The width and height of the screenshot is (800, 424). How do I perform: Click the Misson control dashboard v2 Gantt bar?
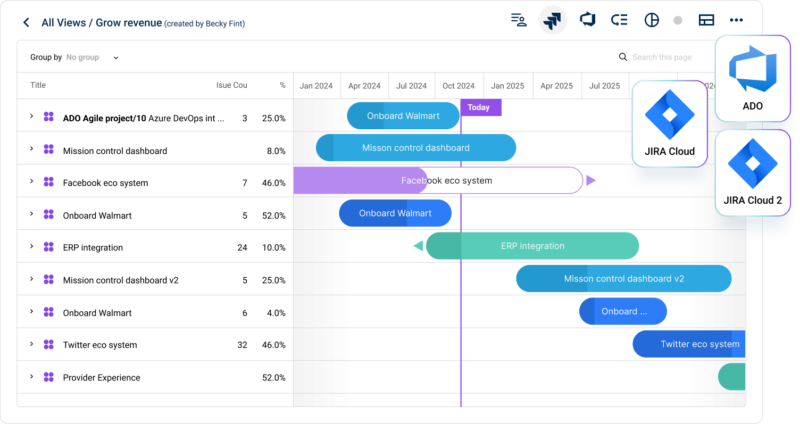[x=623, y=279]
